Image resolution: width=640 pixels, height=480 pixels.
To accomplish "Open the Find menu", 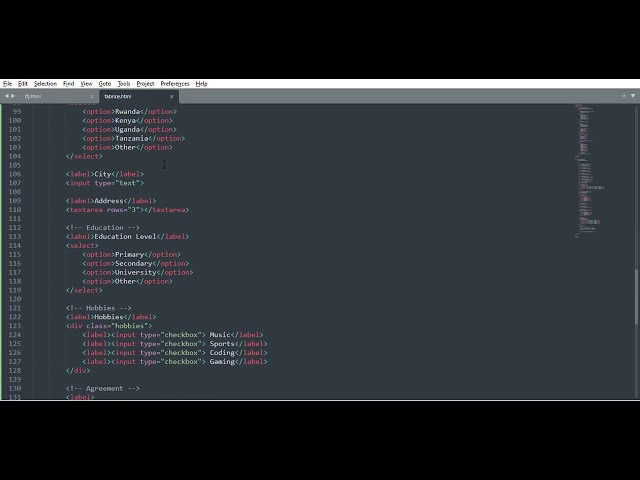I will click(68, 84).
